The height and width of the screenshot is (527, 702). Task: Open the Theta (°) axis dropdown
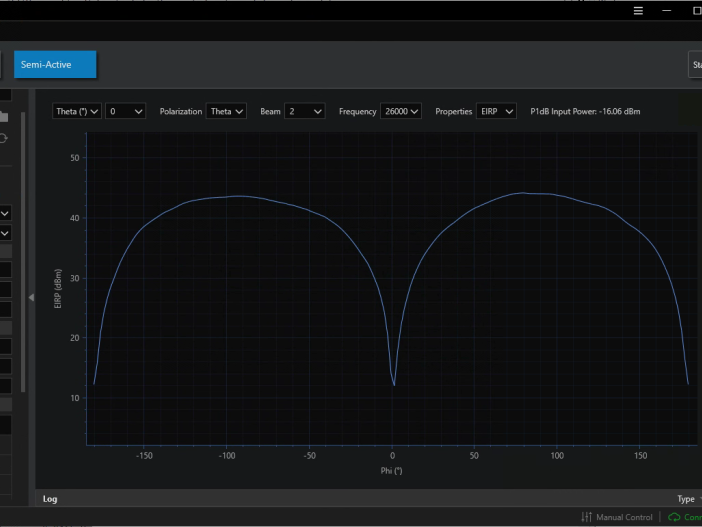77,112
